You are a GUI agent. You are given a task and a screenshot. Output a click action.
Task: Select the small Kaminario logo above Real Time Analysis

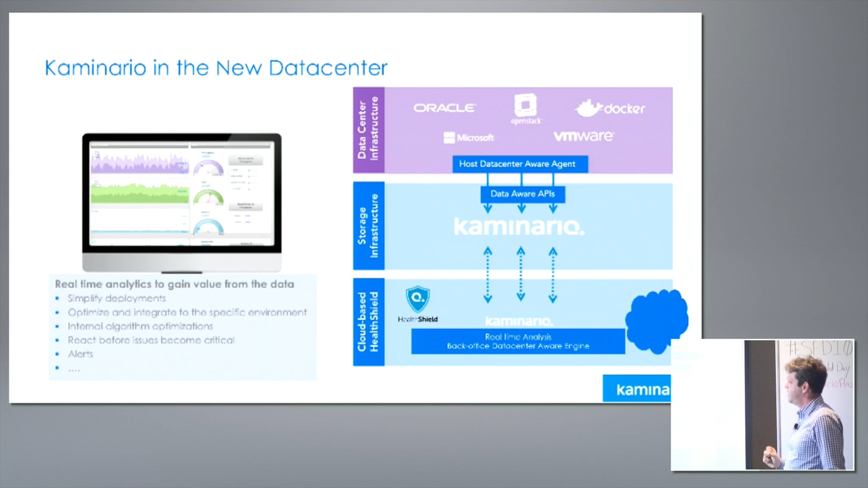tap(519, 321)
